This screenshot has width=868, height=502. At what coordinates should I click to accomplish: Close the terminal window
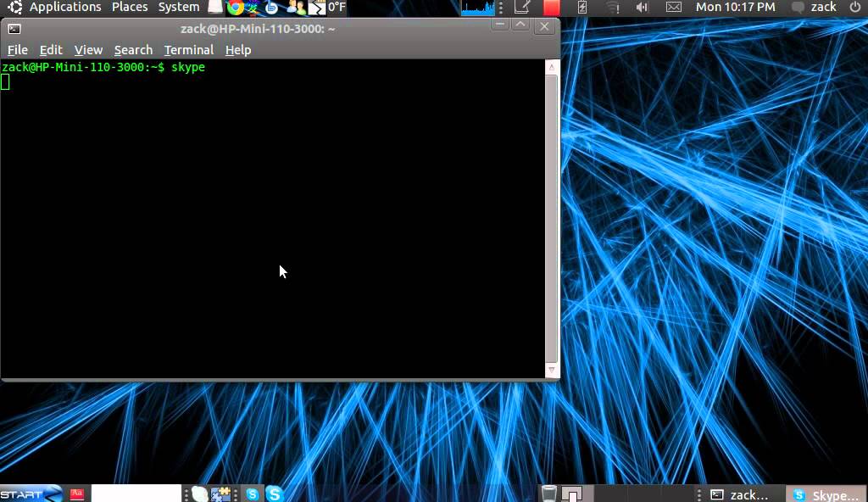544,26
